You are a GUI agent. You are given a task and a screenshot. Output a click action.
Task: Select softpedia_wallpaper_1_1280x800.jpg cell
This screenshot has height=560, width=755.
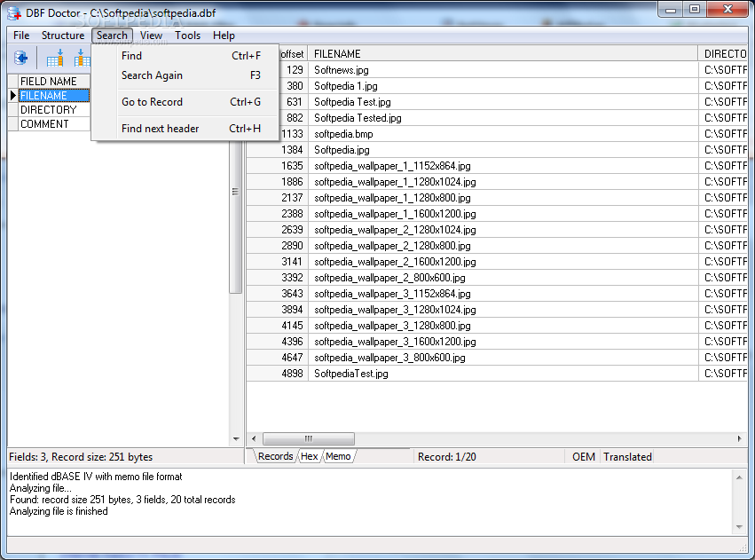coord(503,197)
